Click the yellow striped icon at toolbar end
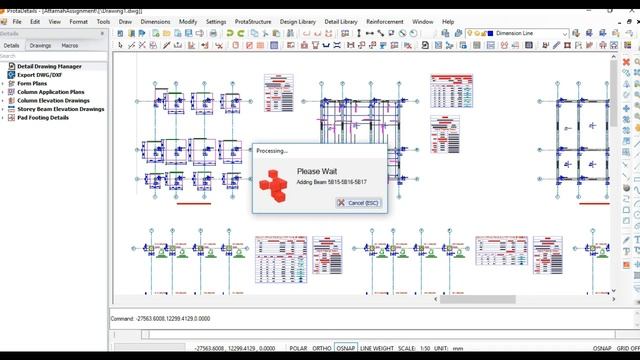Viewport: 640px width, 360px height. 628,45
